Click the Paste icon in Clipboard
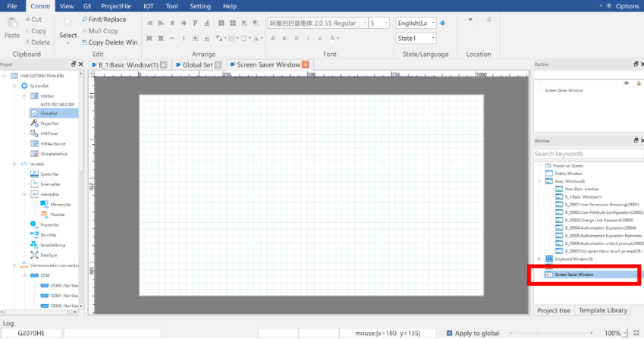644x339 pixels. tap(12, 28)
